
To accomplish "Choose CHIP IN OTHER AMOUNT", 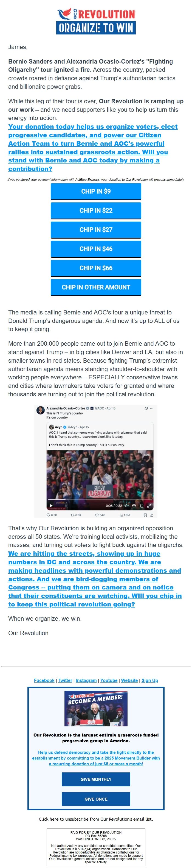I will click(x=96, y=287).
